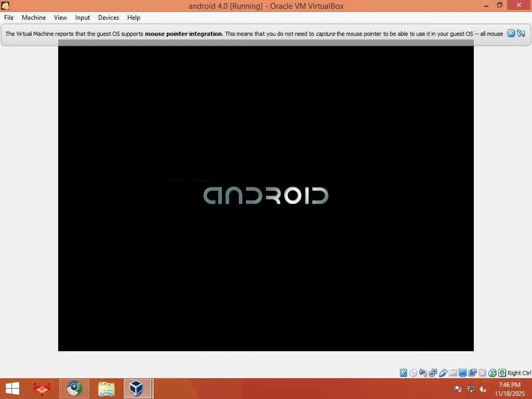Open the CPU virtualization (V) indicator icon
The image size is (532, 399).
click(482, 373)
